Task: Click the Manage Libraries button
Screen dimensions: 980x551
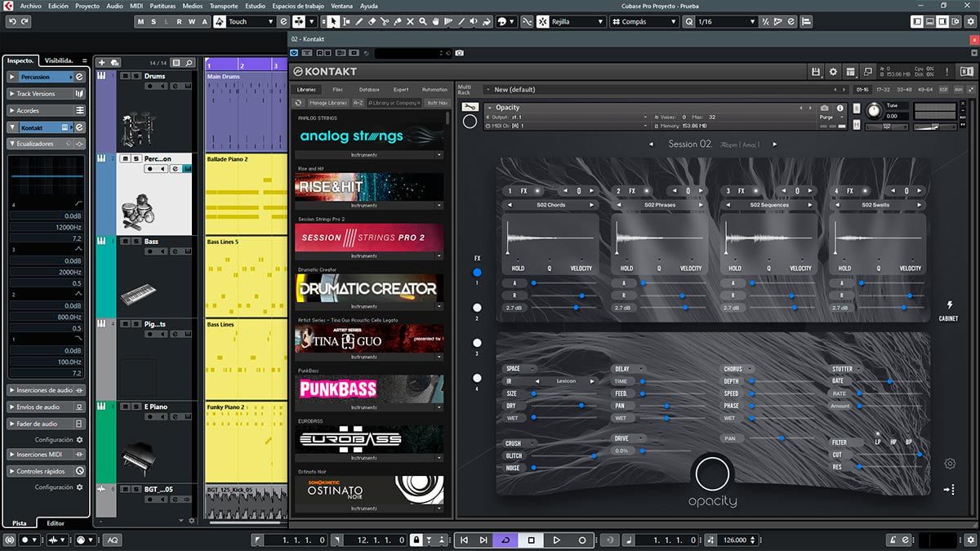Action: [328, 103]
